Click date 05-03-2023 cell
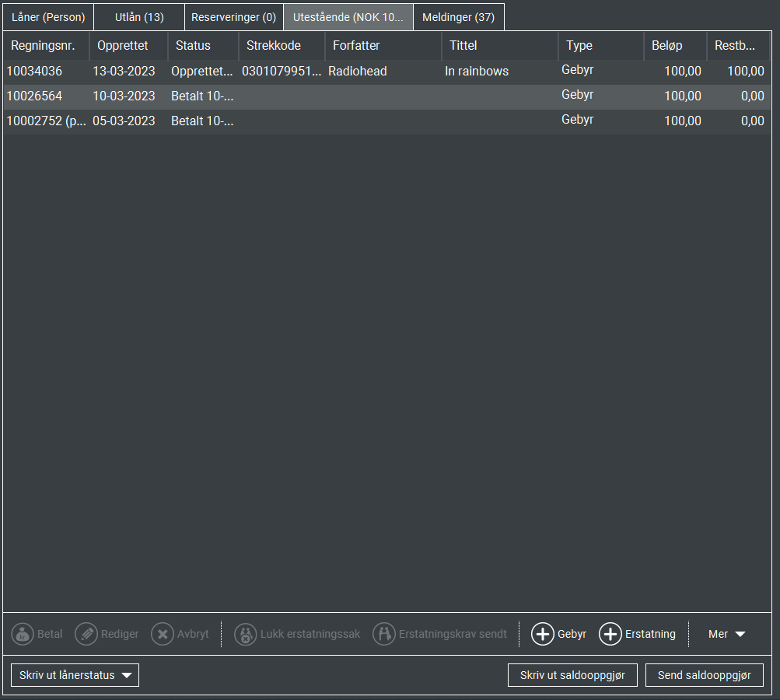 (x=124, y=121)
